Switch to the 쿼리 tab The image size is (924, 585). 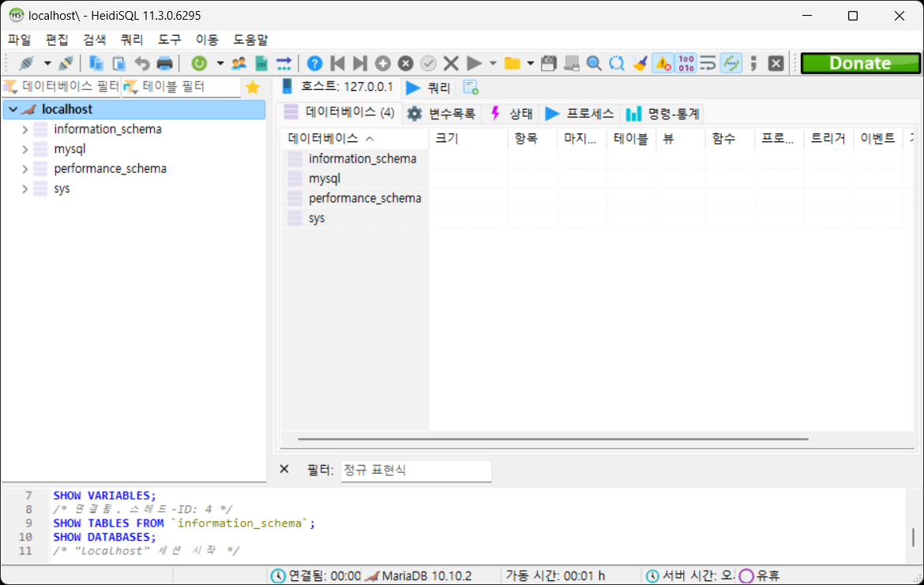[429, 88]
